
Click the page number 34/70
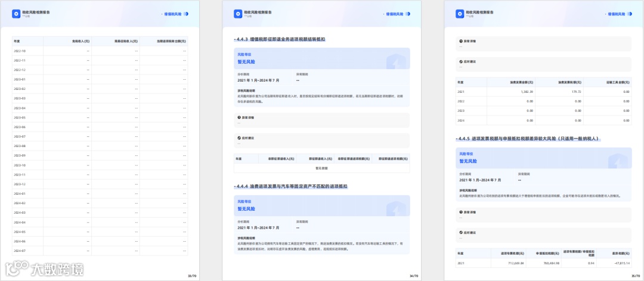point(414,276)
